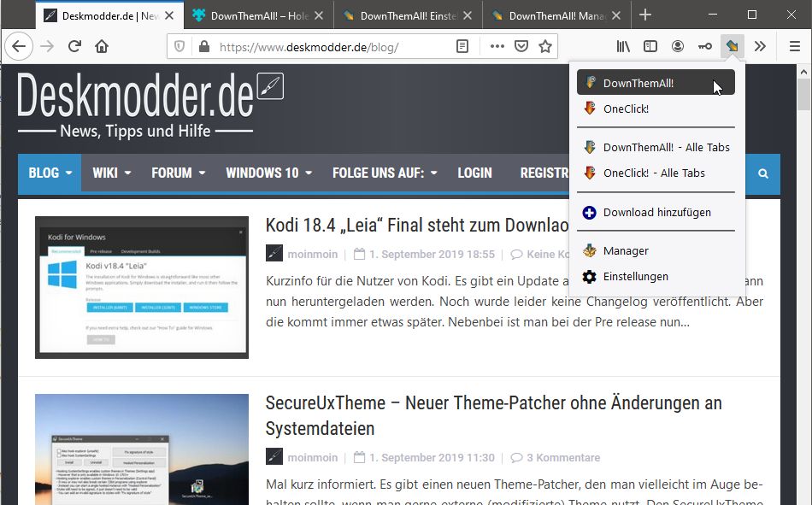Close the Deskmodder.de tab
The width and height of the screenshot is (812, 505).
click(x=169, y=16)
